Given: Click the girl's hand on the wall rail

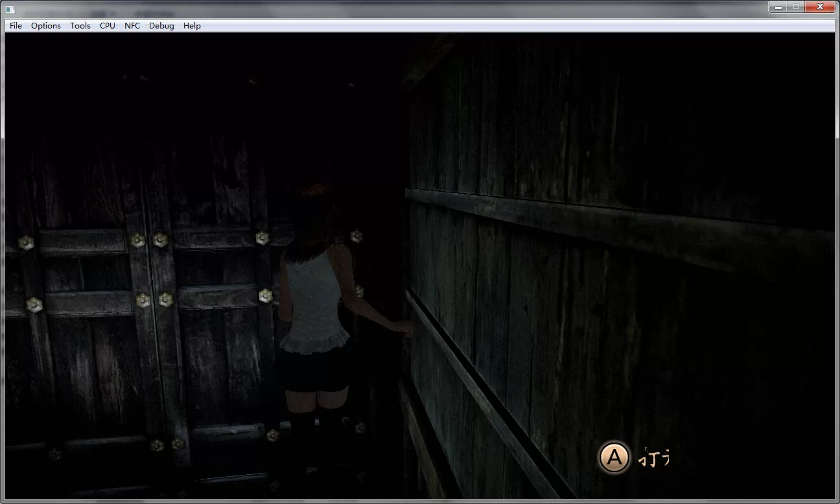Looking at the screenshot, I should pyautogui.click(x=407, y=329).
